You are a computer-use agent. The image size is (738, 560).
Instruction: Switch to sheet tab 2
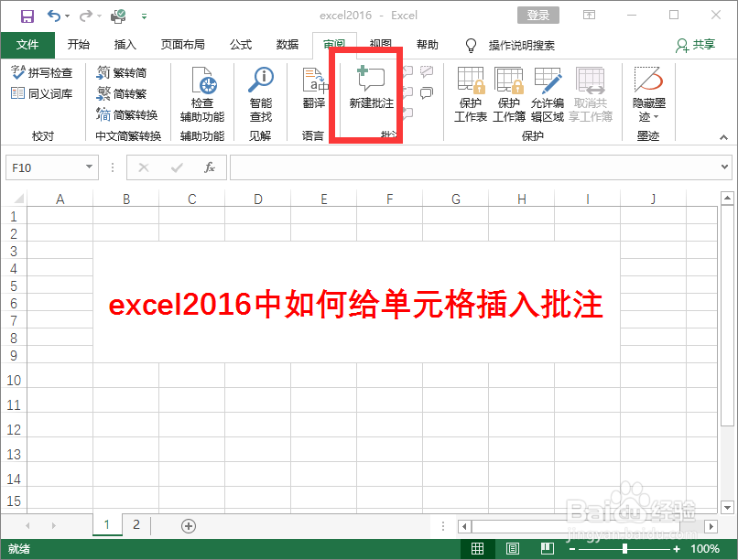[136, 524]
